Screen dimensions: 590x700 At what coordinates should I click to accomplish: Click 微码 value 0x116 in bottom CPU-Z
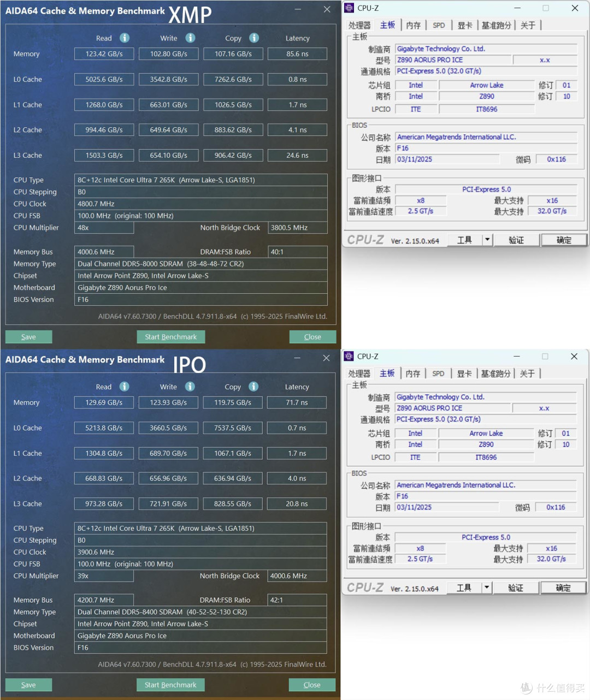click(x=556, y=507)
